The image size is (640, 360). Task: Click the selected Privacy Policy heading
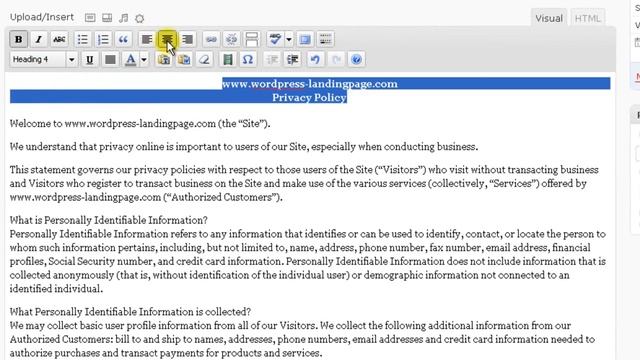point(309,98)
